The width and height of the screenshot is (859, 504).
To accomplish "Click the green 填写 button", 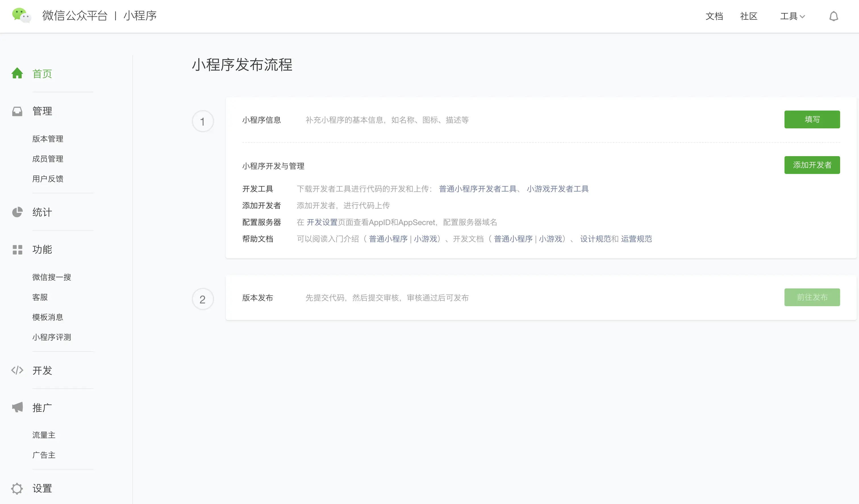I will tap(812, 120).
